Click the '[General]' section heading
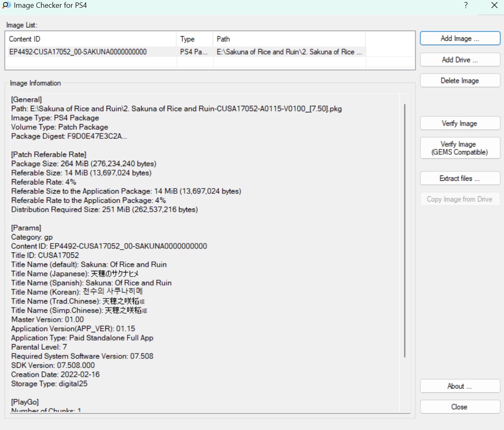504x430 pixels. click(x=26, y=99)
